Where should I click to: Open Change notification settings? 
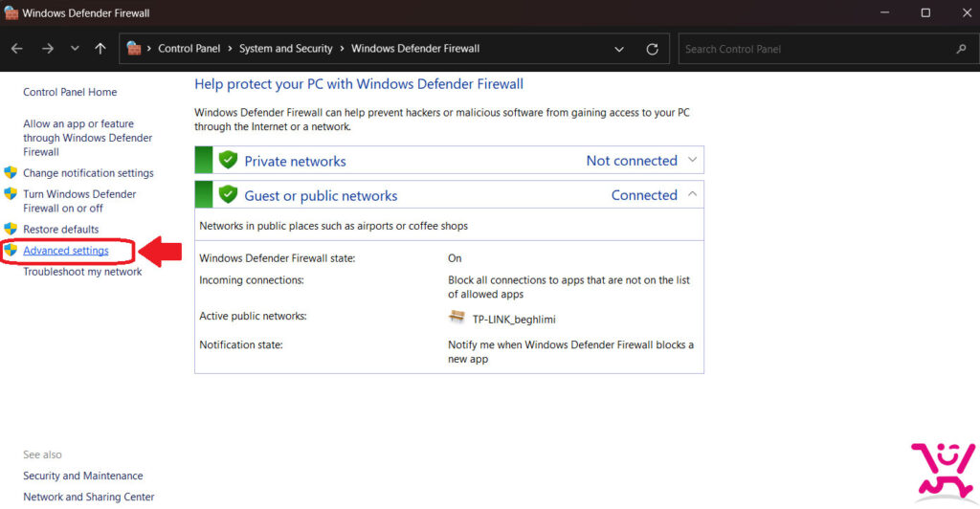tap(88, 173)
